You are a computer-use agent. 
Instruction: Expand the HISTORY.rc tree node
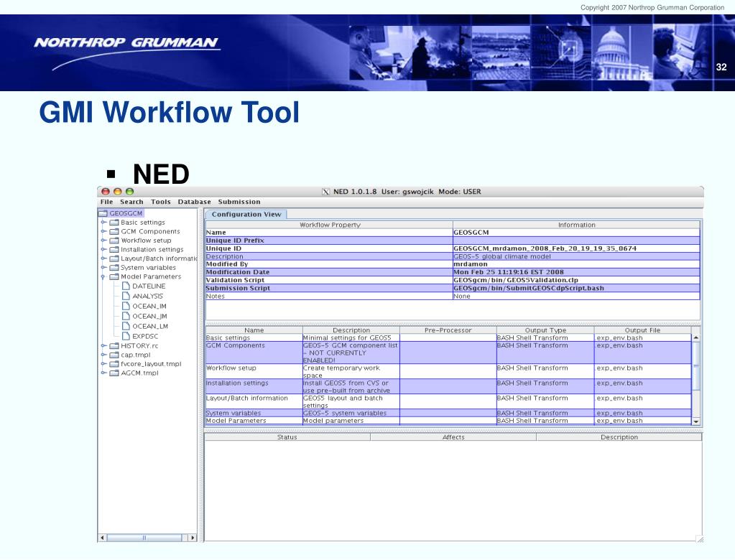click(x=103, y=345)
